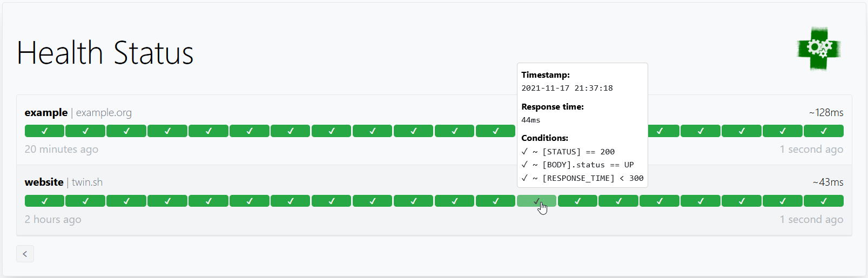Click the '2 hours ago' oldest timestamp
Screen dimensions: 868x278
(53, 220)
